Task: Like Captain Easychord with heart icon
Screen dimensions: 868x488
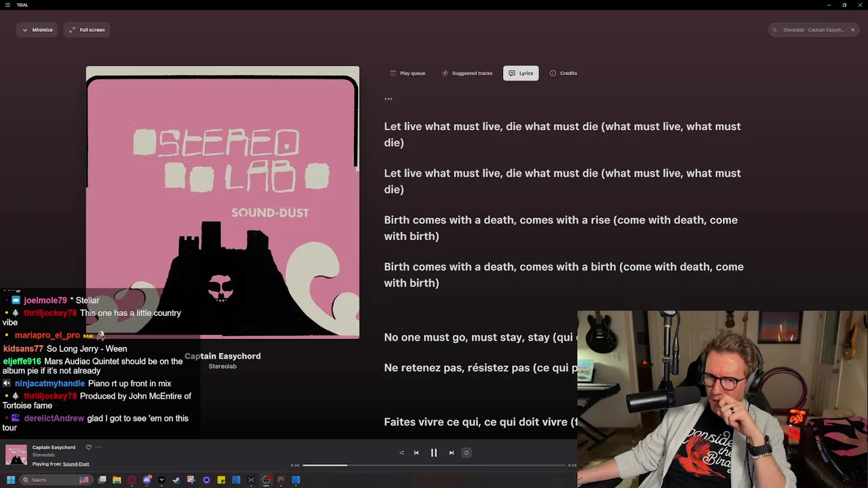Action: (88, 447)
